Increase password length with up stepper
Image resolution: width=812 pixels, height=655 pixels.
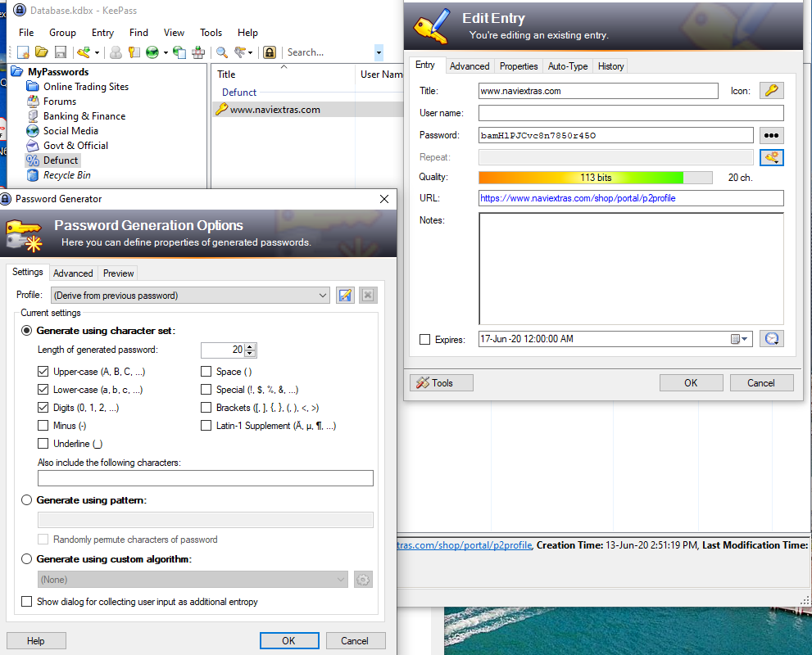pyautogui.click(x=250, y=346)
